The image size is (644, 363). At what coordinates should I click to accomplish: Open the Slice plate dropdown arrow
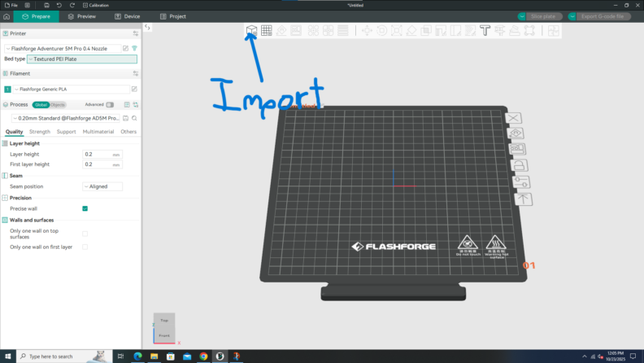click(x=521, y=16)
